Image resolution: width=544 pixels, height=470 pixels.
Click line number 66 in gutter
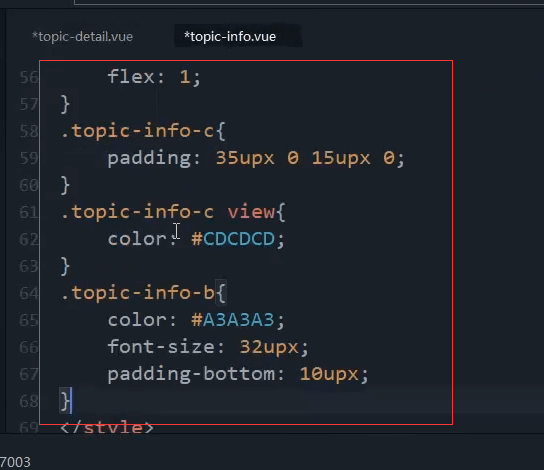tap(29, 348)
